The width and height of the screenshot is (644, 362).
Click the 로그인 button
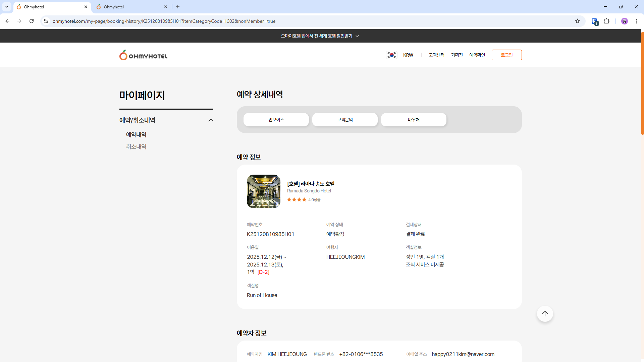(x=506, y=55)
